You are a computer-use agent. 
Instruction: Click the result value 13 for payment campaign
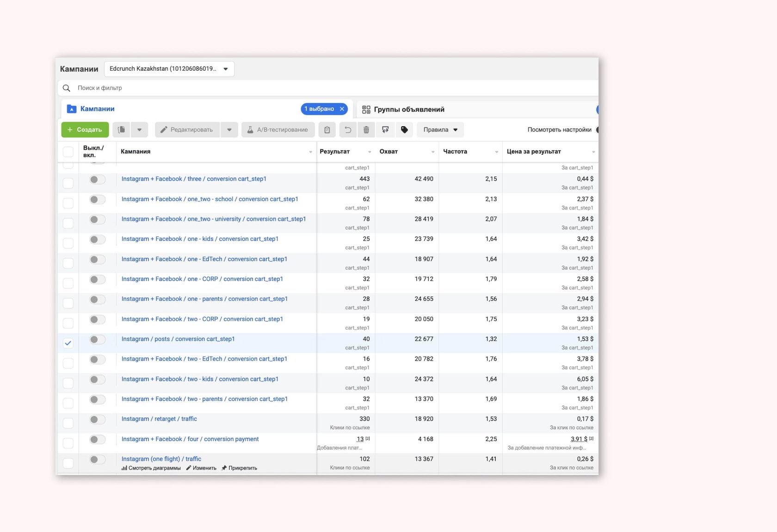pos(360,439)
